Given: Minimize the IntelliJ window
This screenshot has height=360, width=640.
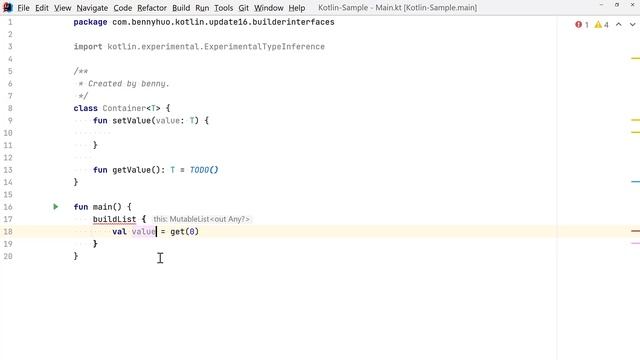Looking at the screenshot, I should pos(601,5).
